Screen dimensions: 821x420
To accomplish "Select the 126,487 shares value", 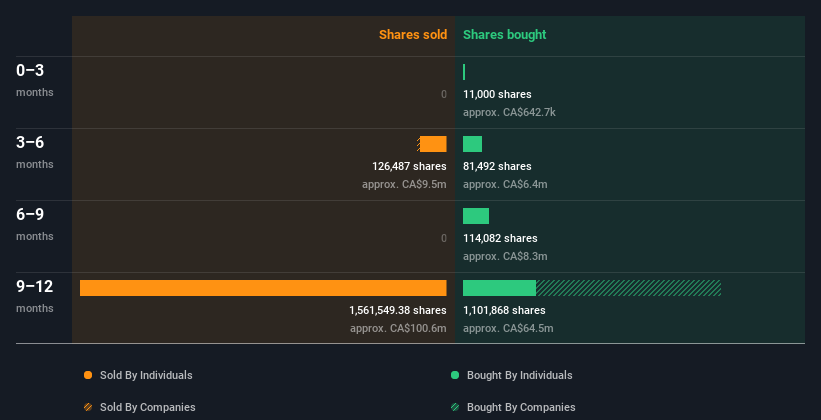I will 409,167.
